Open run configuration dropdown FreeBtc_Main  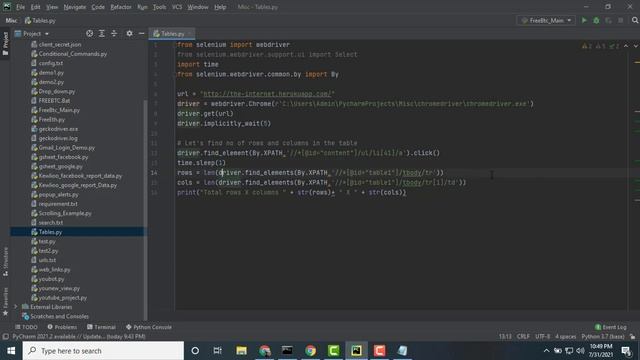pos(546,20)
